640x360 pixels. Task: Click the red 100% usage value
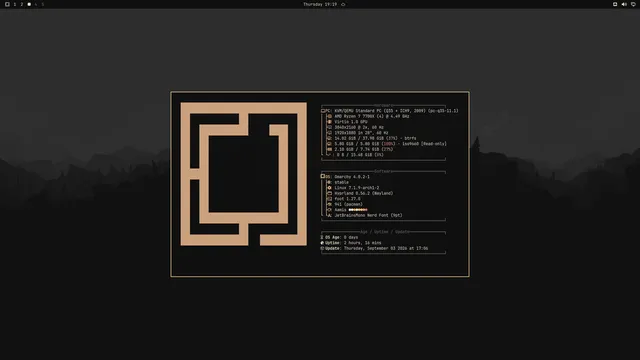pos(389,144)
